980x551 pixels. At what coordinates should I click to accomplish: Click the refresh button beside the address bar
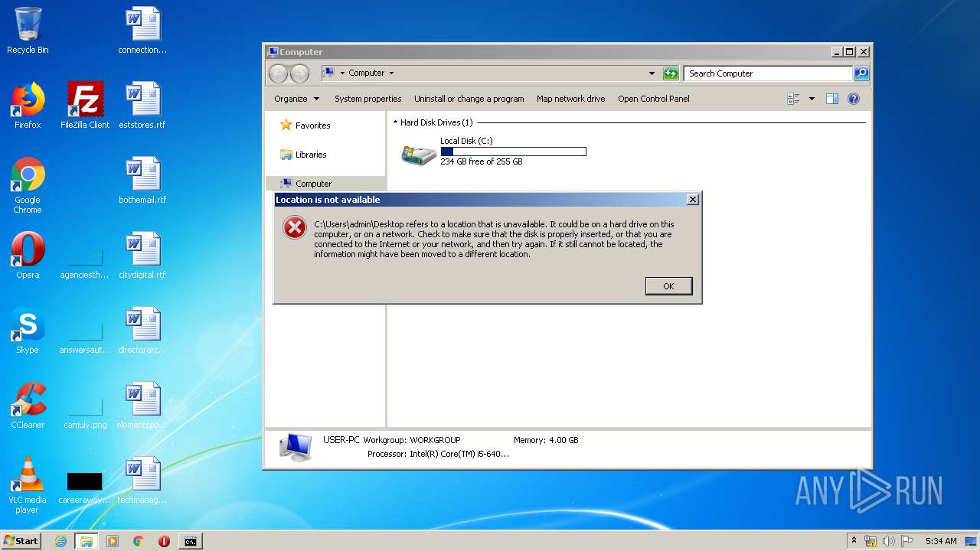[x=671, y=73]
